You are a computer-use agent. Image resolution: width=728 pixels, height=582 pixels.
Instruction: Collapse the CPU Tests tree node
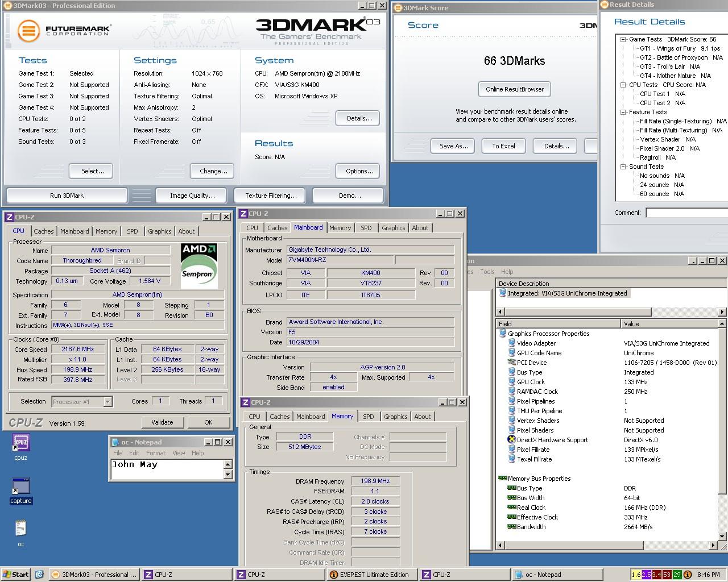623,85
